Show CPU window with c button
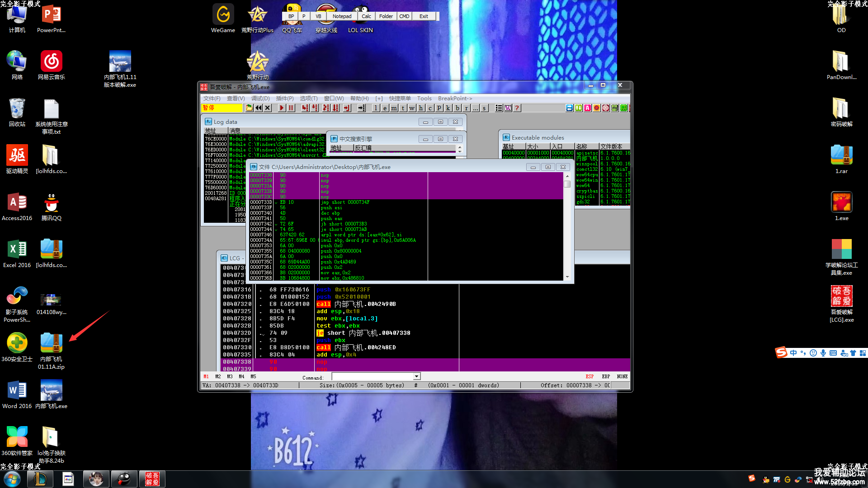The image size is (868, 488). pos(430,108)
